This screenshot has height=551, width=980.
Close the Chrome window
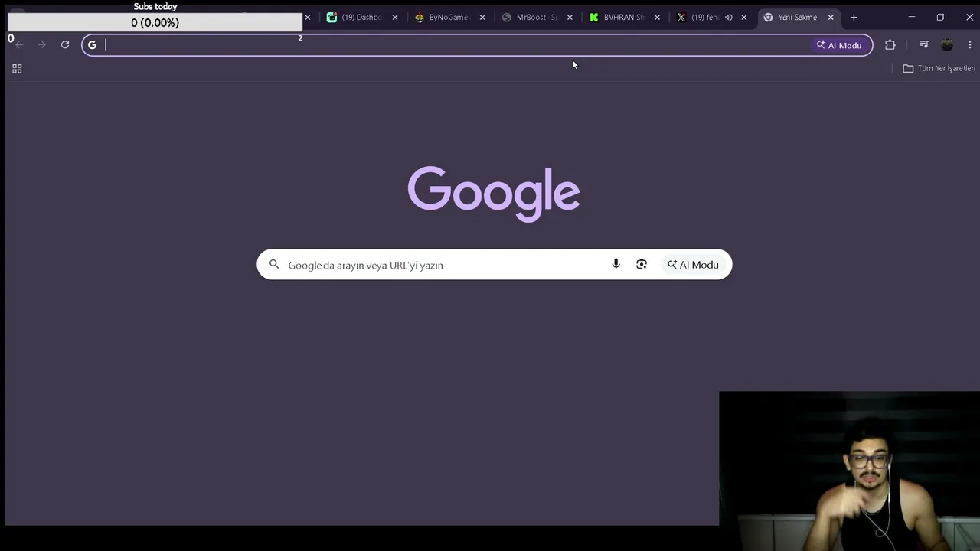(969, 18)
